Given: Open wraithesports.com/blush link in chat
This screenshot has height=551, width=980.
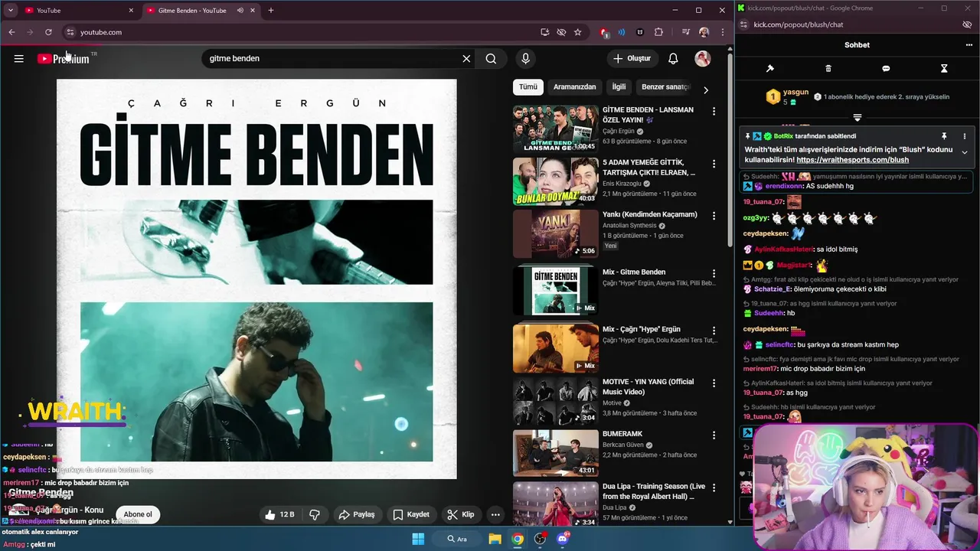Looking at the screenshot, I should coord(852,160).
